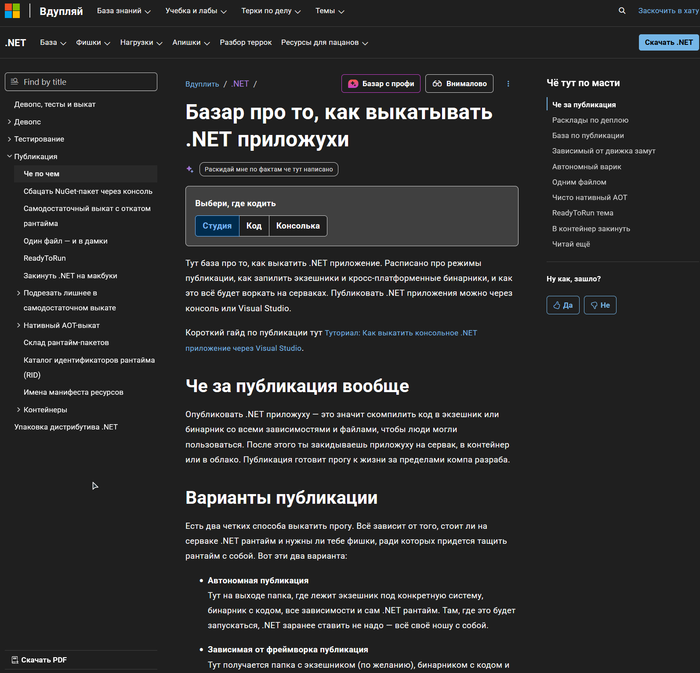The width and height of the screenshot is (700, 673).
Task: Click the .NET breadcrumb link
Action: click(240, 84)
